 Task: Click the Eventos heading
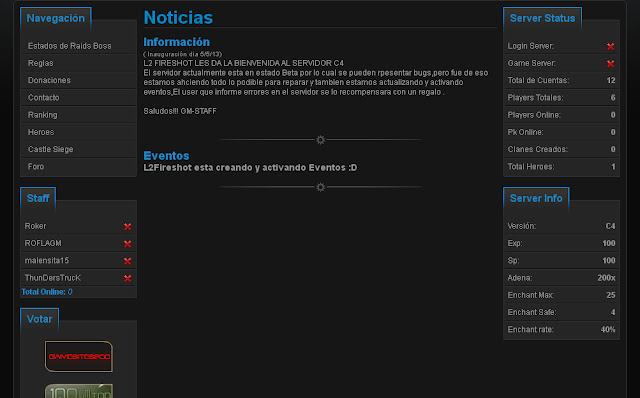[x=166, y=156]
